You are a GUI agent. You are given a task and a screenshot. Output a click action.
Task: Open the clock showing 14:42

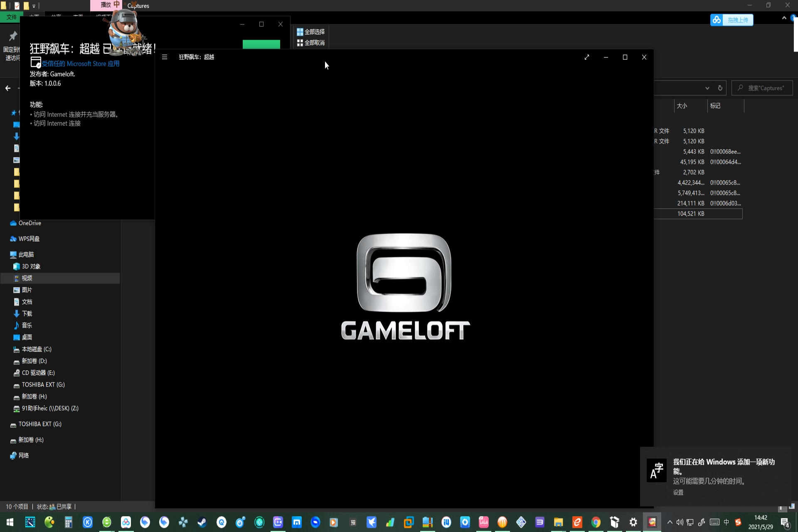click(x=761, y=522)
